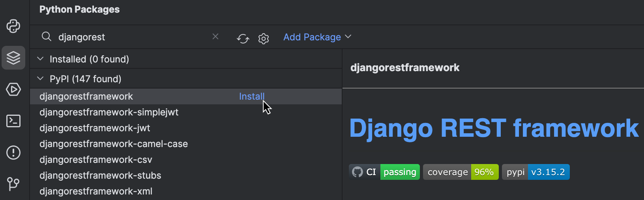Click in the package search field
This screenshot has width=644, height=200.
click(x=130, y=37)
